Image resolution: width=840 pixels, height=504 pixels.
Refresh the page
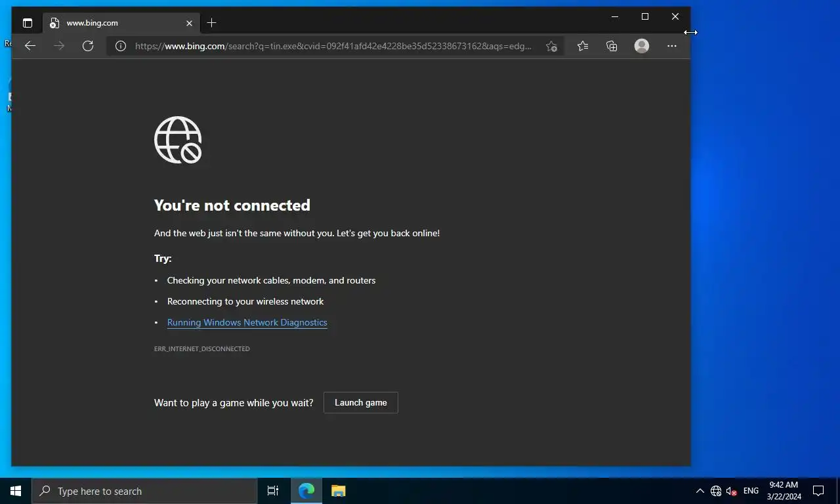pos(88,46)
